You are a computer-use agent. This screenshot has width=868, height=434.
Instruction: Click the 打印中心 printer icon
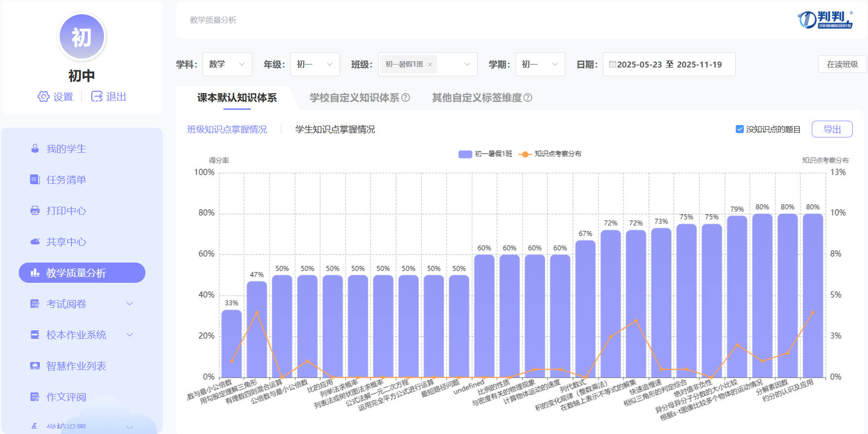coord(35,211)
